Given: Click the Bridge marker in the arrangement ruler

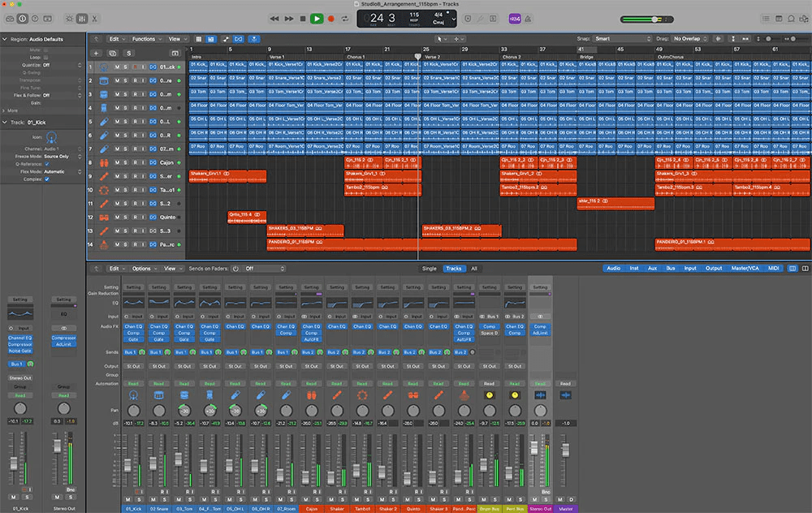Looking at the screenshot, I should pyautogui.click(x=586, y=57).
